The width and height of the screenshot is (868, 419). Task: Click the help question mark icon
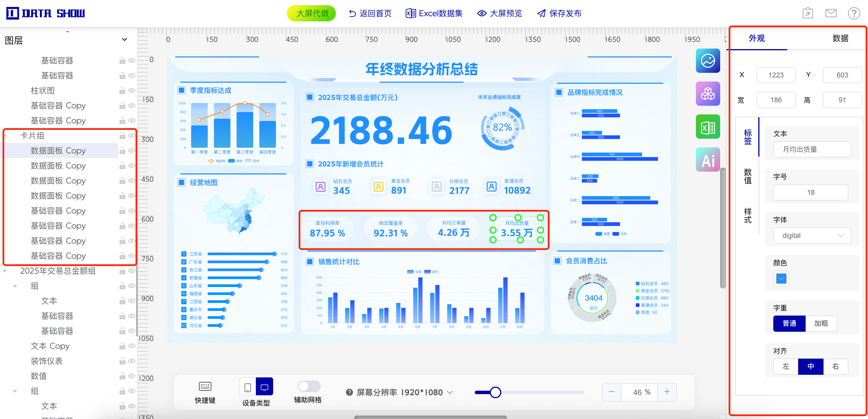click(x=854, y=14)
